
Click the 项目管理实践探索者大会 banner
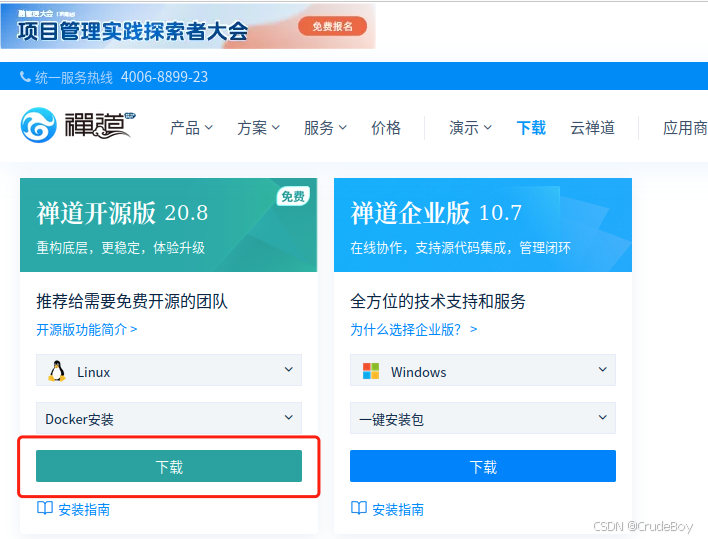[188, 26]
